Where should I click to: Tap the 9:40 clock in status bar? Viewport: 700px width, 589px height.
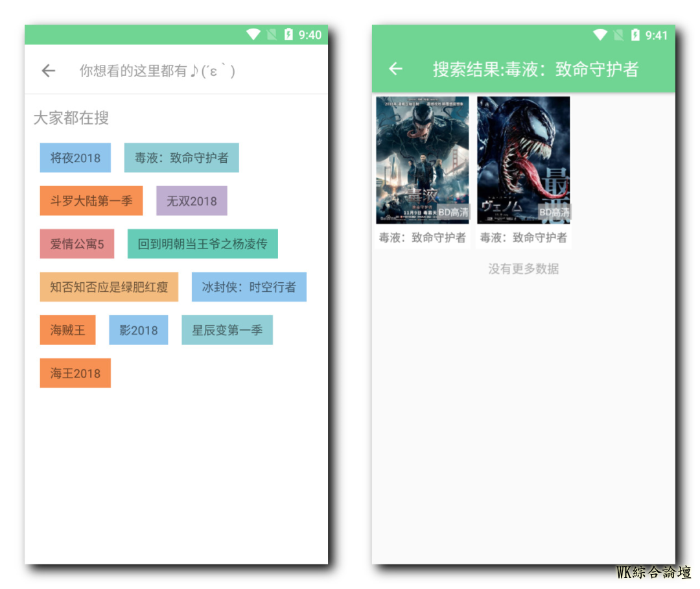point(310,35)
